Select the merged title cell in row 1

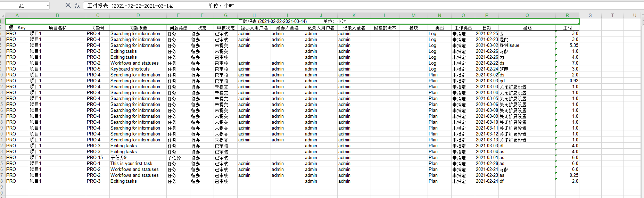click(292, 22)
